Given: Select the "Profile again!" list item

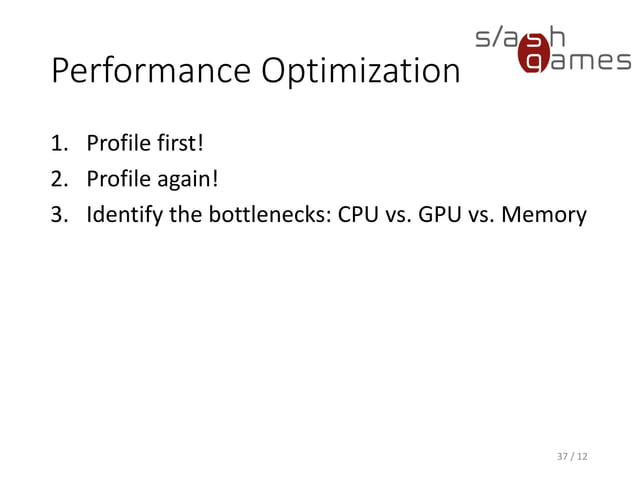Looking at the screenshot, I should tap(150, 181).
